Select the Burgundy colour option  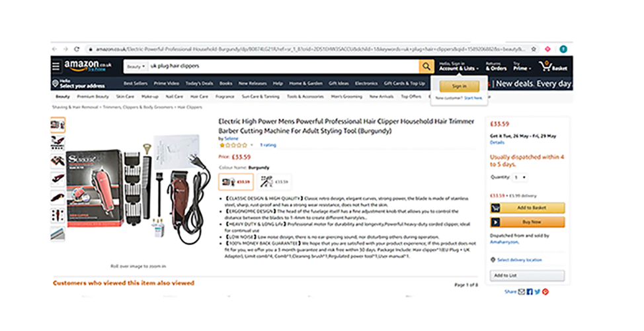(x=236, y=182)
